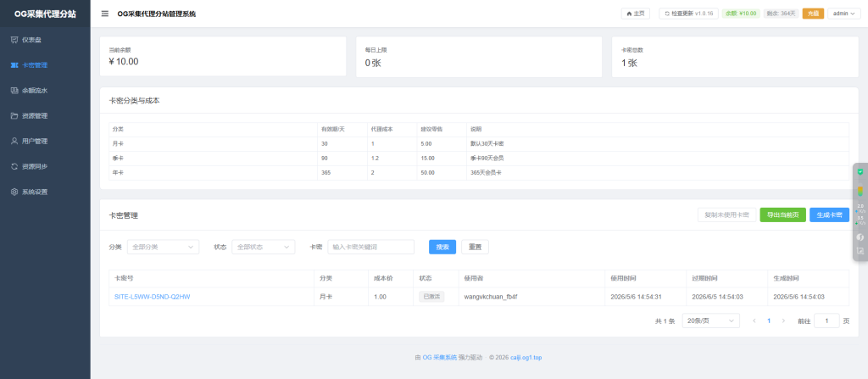Open the caiji.og1.top footer link
The height and width of the screenshot is (379, 868).
tap(526, 358)
